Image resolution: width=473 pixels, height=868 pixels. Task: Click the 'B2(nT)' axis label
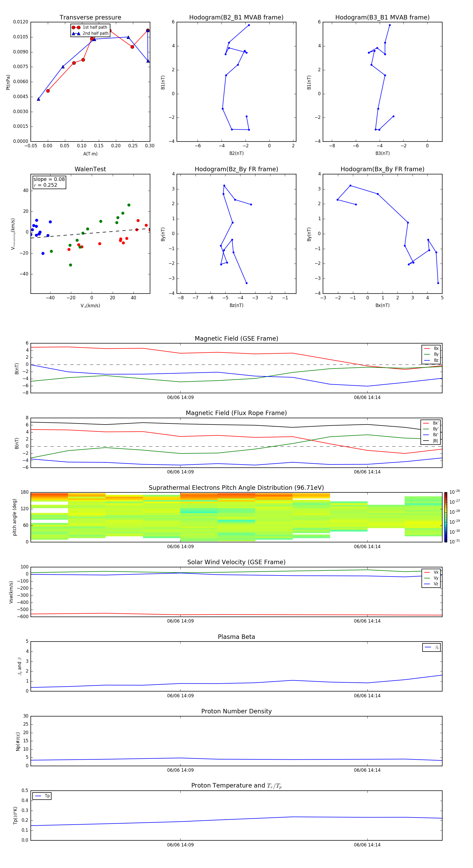click(x=236, y=153)
